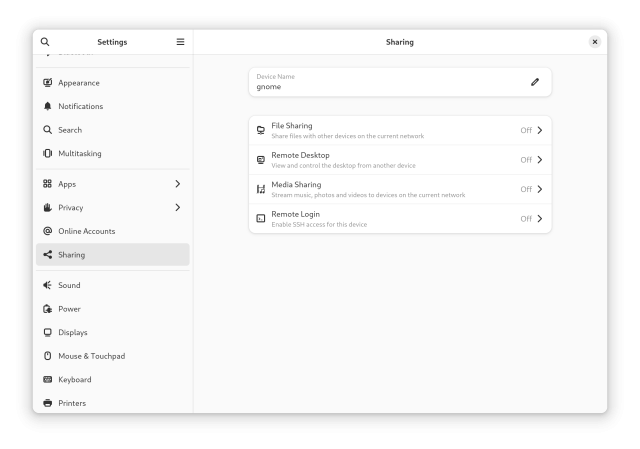Close the Settings window
The image size is (640, 449).
coord(595,42)
